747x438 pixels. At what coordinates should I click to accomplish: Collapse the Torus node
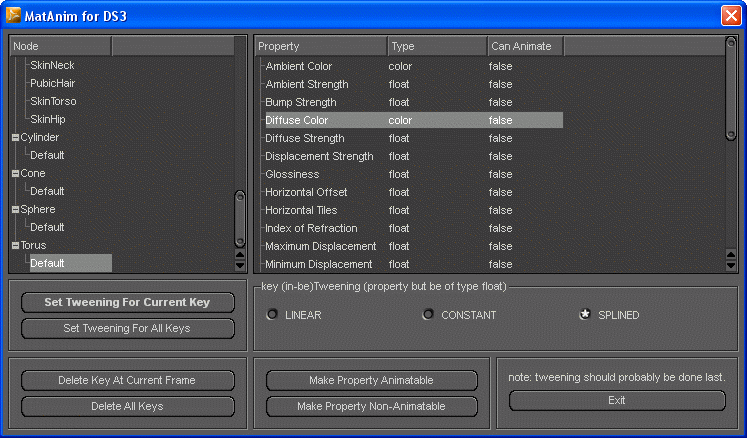[x=15, y=245]
